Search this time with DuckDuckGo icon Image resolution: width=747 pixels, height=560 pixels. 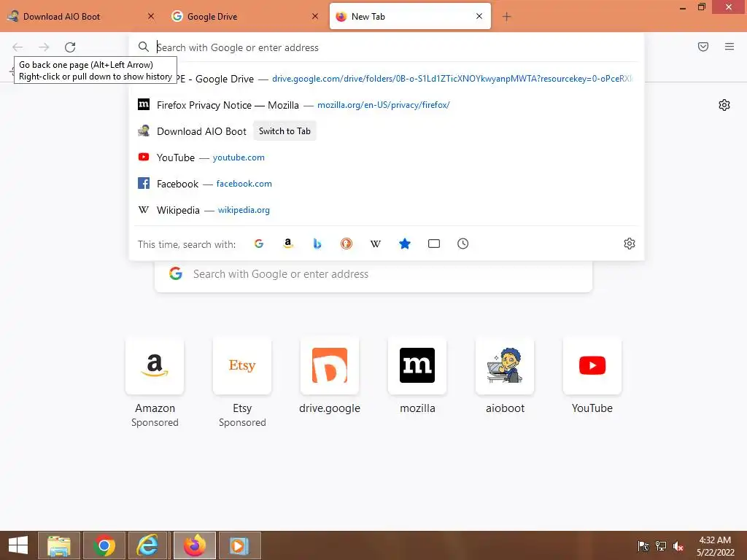tap(347, 244)
